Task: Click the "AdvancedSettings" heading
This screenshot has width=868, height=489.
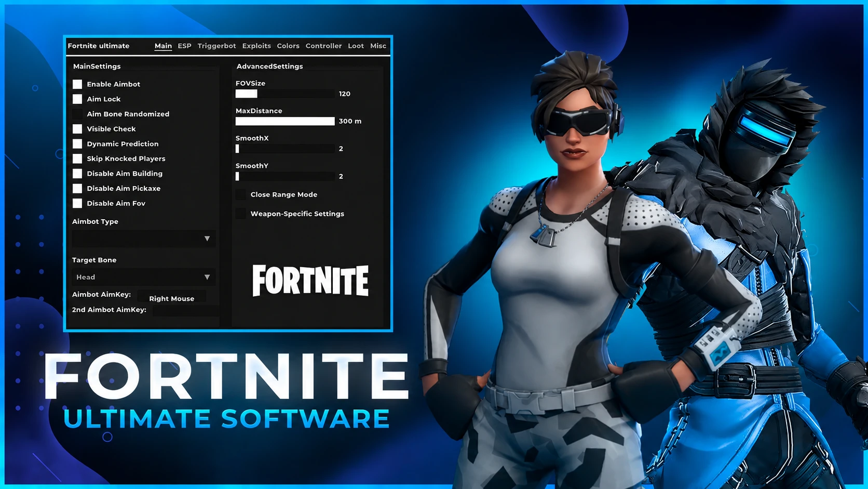Action: click(270, 67)
